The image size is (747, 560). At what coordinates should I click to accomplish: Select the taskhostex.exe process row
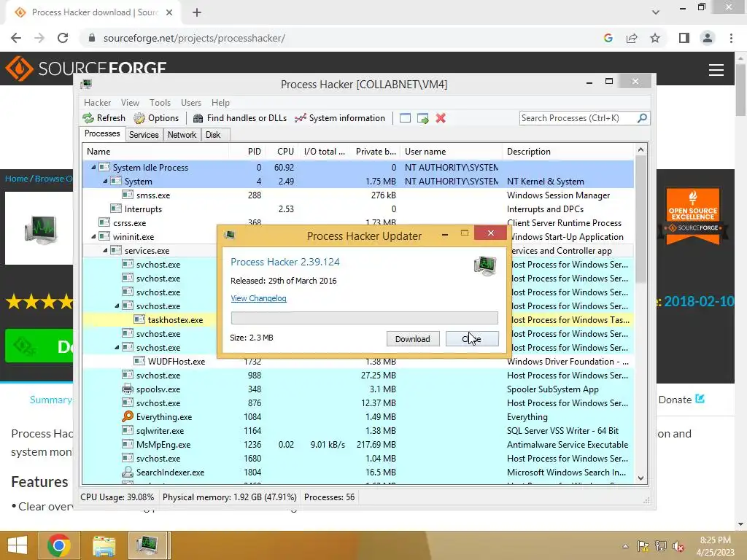click(358, 319)
